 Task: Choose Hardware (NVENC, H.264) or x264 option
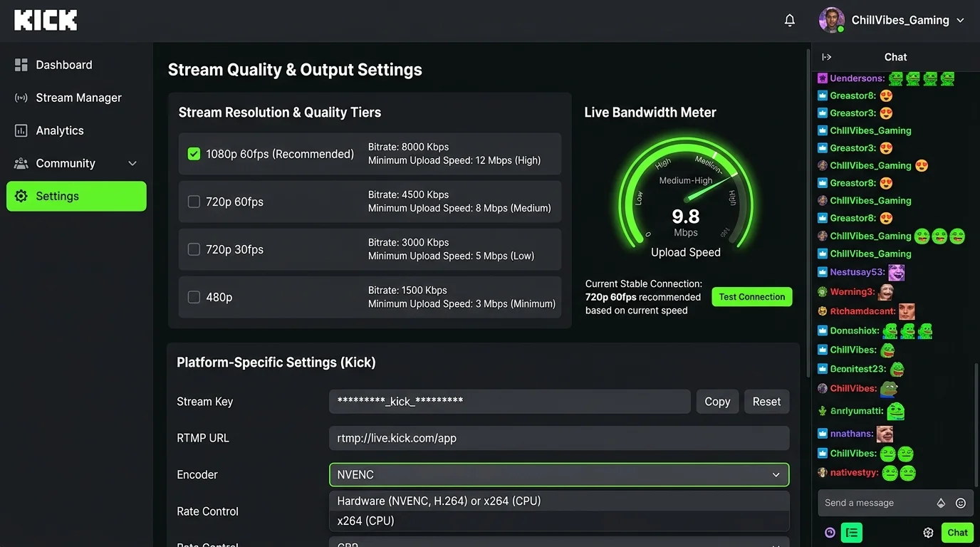tap(559, 501)
